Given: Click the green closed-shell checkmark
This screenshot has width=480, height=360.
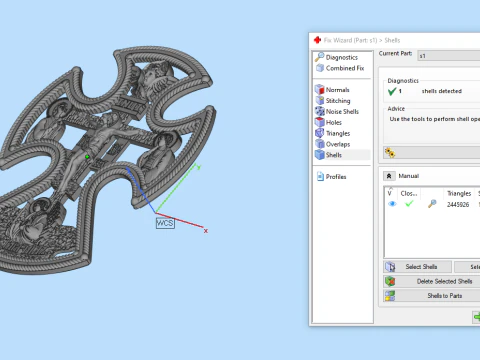Looking at the screenshot, I should pyautogui.click(x=409, y=204).
